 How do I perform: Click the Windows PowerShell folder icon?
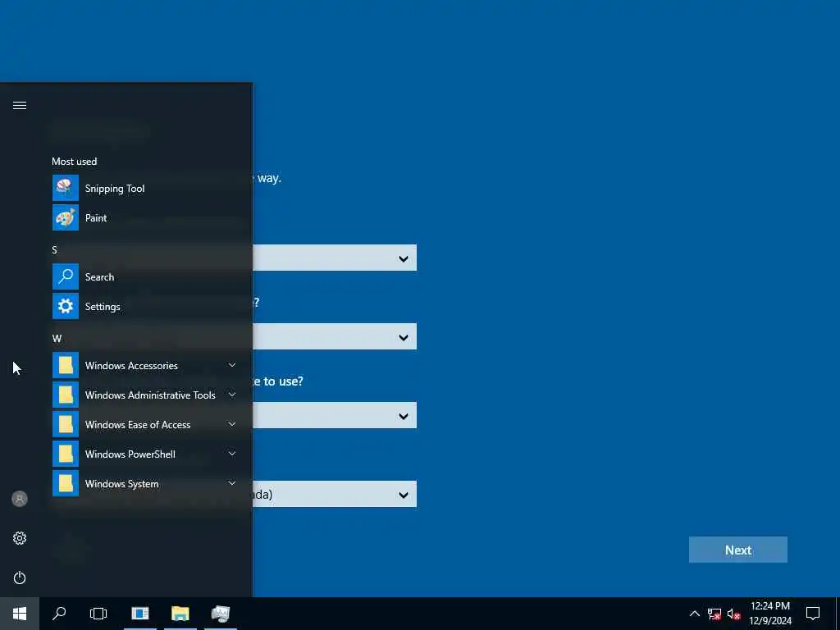click(66, 453)
